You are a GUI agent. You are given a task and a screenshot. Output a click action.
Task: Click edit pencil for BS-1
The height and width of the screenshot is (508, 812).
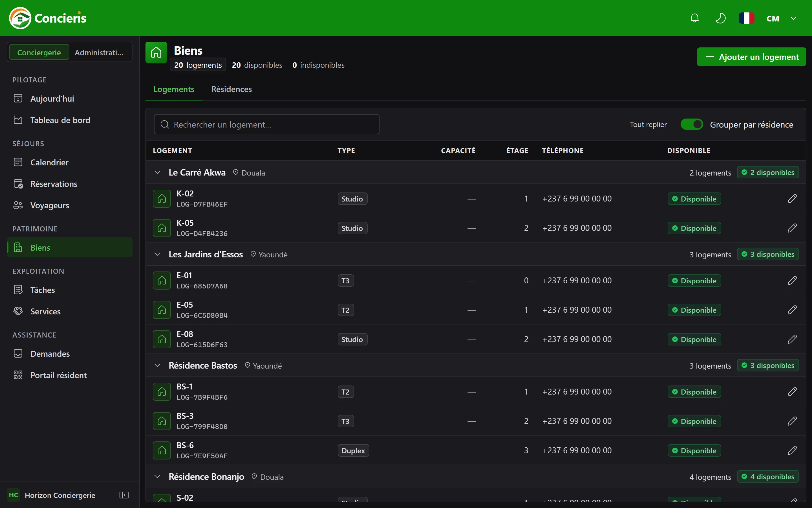click(x=792, y=392)
